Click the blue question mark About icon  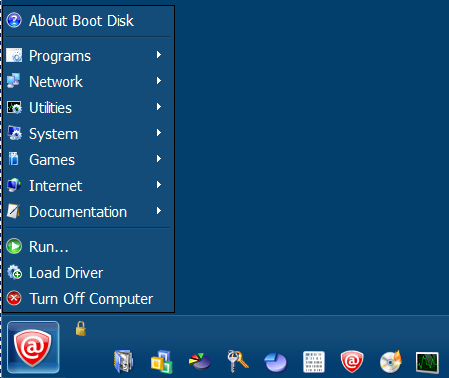pos(14,20)
